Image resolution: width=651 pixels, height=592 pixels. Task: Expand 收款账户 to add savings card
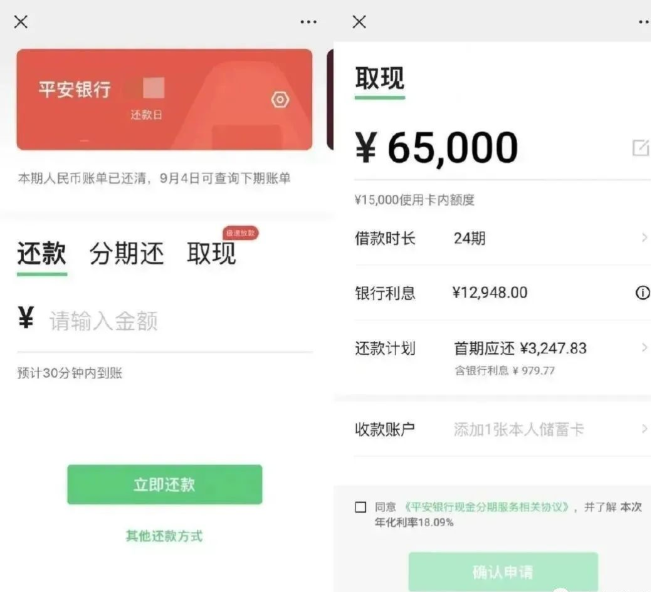coord(502,429)
